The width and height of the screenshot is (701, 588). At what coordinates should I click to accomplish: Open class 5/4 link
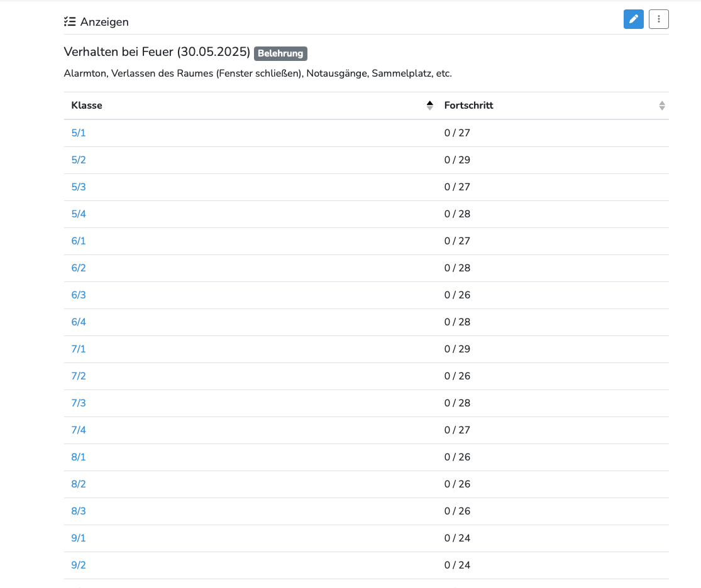click(79, 214)
